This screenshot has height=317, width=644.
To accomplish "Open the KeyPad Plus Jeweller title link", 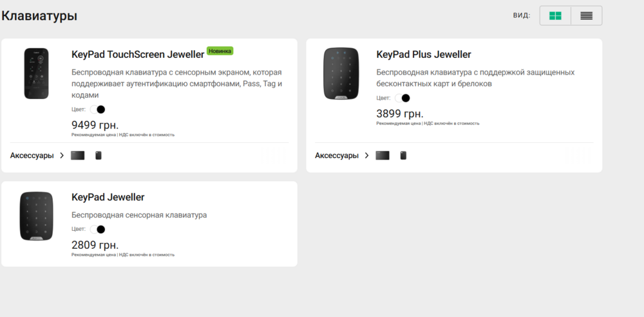I will (x=424, y=55).
